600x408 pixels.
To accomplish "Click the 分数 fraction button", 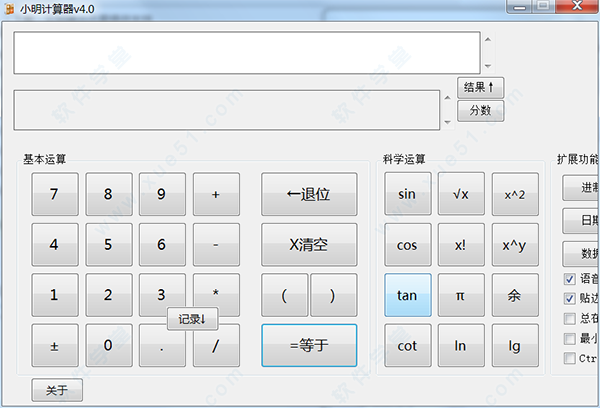I will [x=480, y=110].
